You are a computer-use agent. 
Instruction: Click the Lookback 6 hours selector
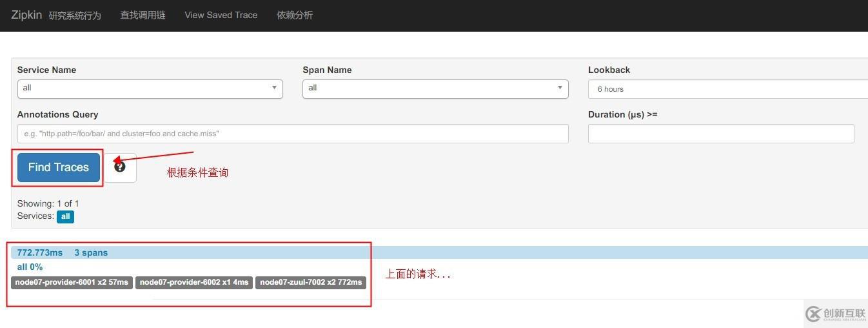pyautogui.click(x=728, y=89)
